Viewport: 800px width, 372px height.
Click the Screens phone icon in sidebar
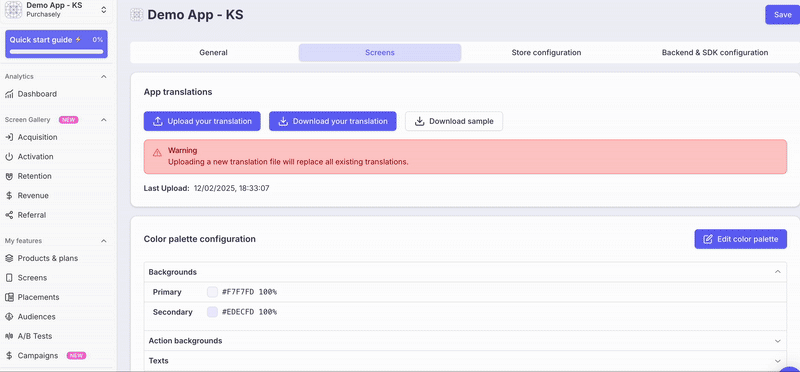tap(9, 278)
